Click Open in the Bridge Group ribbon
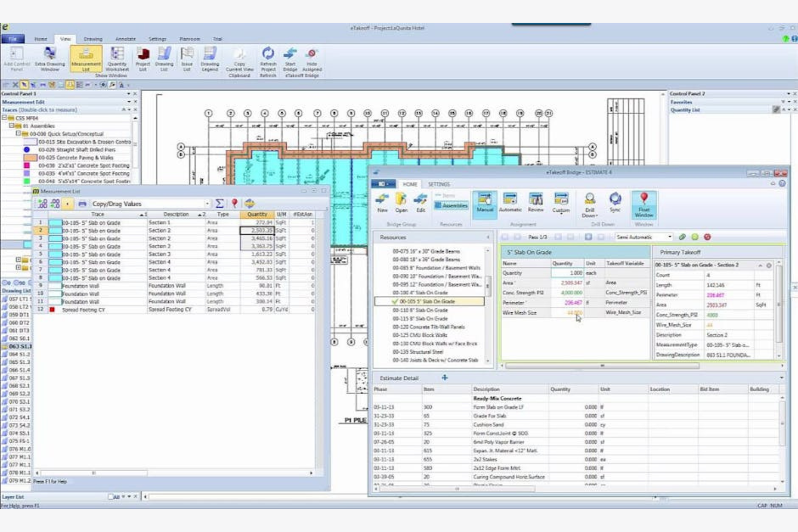 click(x=401, y=203)
